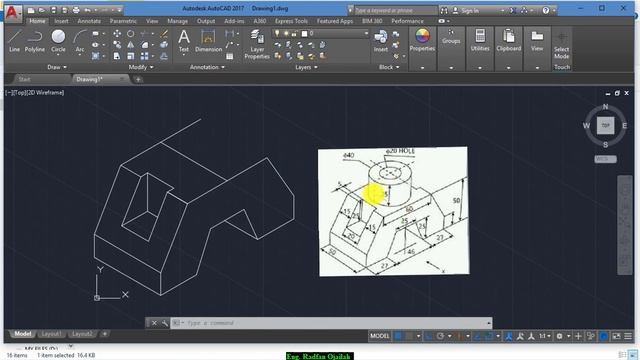Toggle the drawing grid display in status bar
This screenshot has height=360, width=640.
398,336
